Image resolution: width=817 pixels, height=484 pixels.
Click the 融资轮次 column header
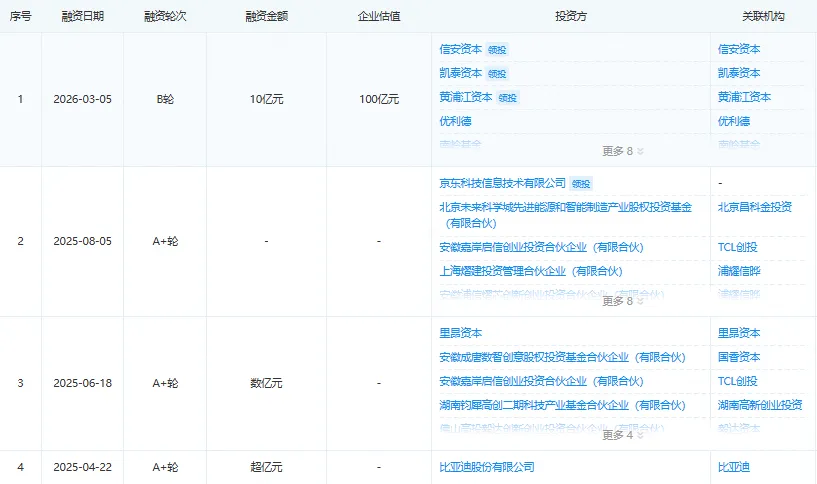coord(165,17)
